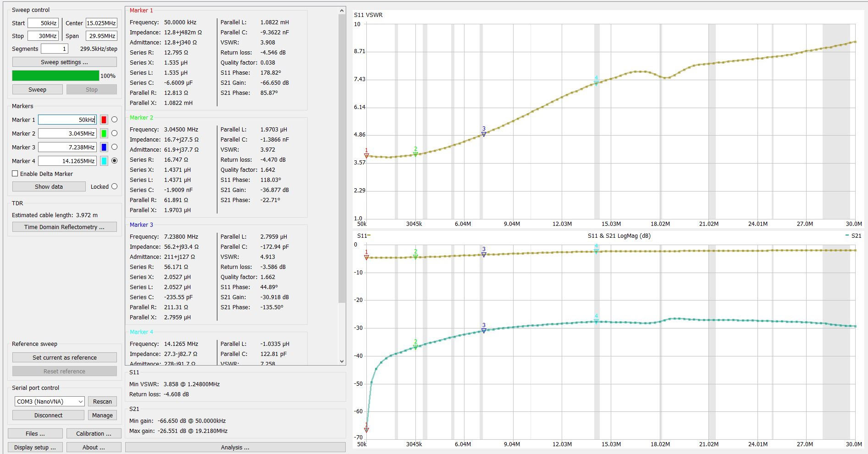The image size is (868, 454).
Task: Enable the Delta Marker checkbox
Action: pos(15,174)
